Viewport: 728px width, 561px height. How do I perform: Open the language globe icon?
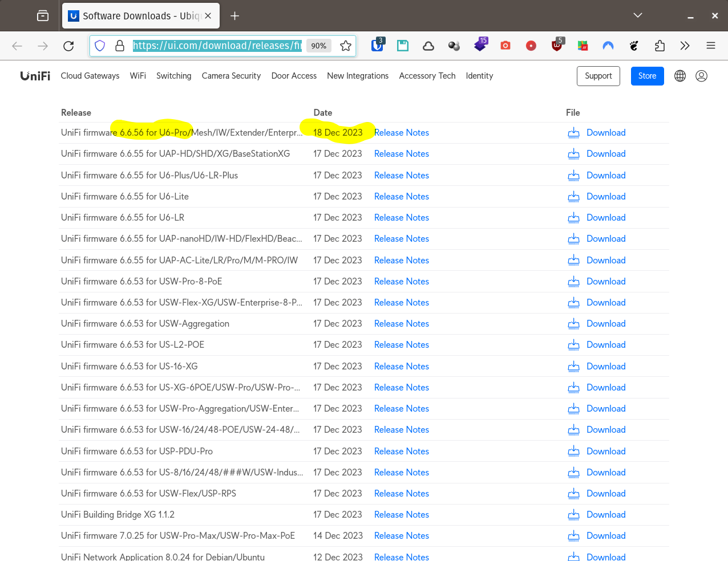click(680, 76)
